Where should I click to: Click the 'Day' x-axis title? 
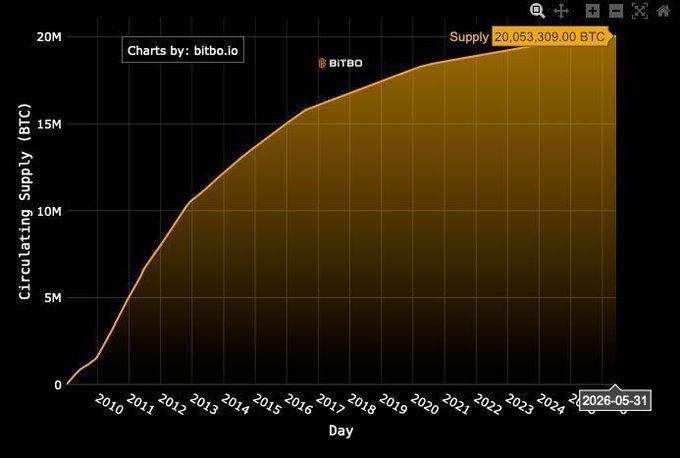coord(341,431)
